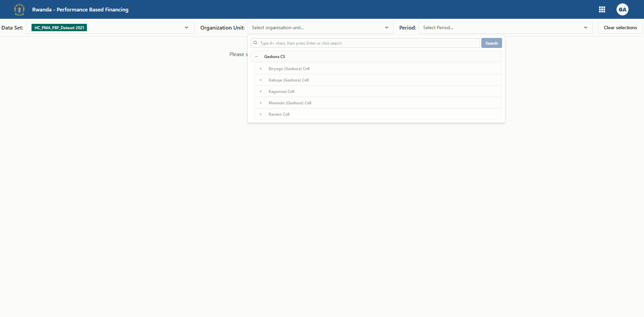Open the app launcher grid

coord(602,9)
